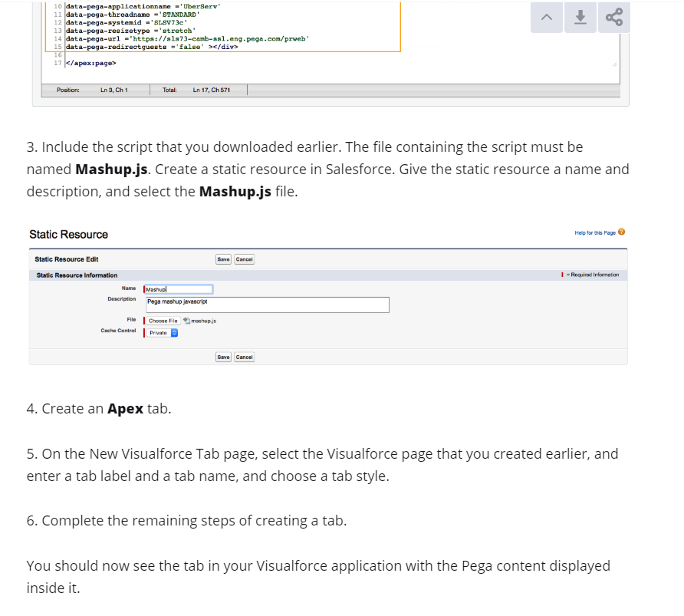Click the 'Ln 3, Ch 1' position value

point(114,90)
